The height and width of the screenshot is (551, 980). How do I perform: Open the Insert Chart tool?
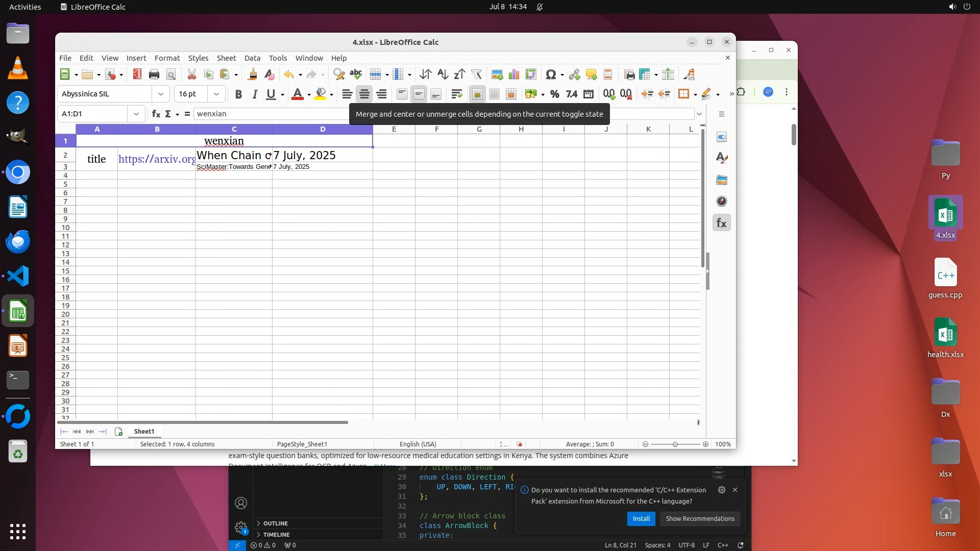[x=514, y=74]
